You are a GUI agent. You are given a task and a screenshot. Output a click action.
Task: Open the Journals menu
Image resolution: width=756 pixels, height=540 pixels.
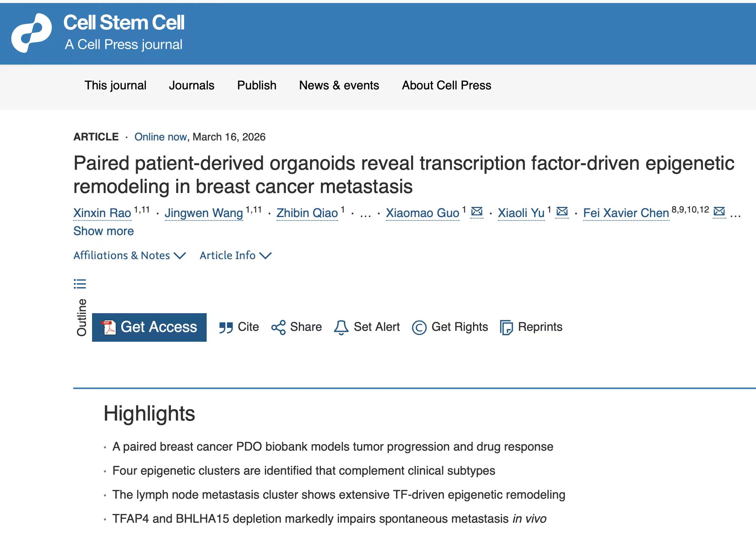192,86
